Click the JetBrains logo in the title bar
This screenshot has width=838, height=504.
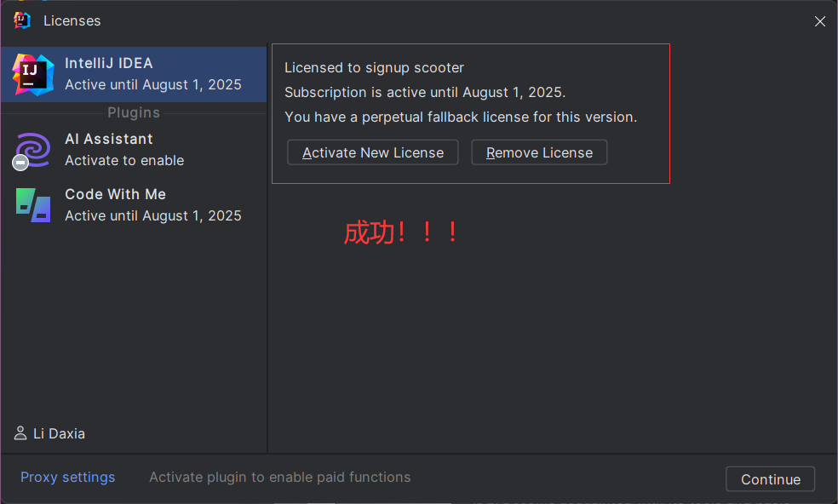click(22, 20)
